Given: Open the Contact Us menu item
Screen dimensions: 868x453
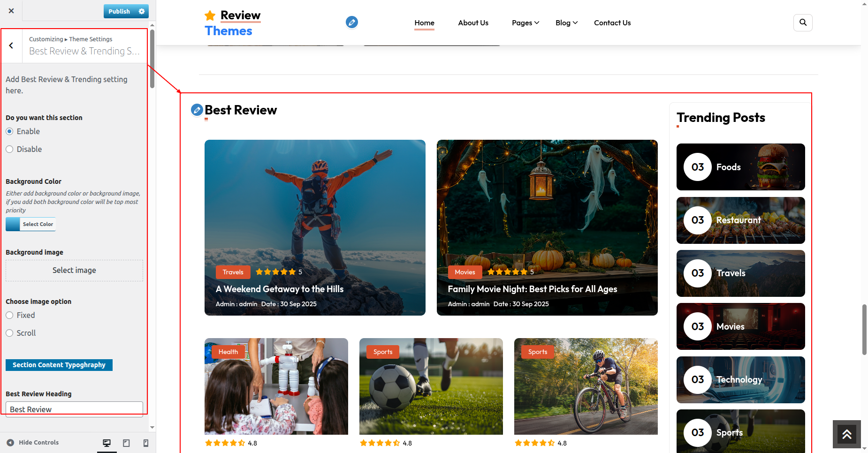Looking at the screenshot, I should pyautogui.click(x=612, y=23).
